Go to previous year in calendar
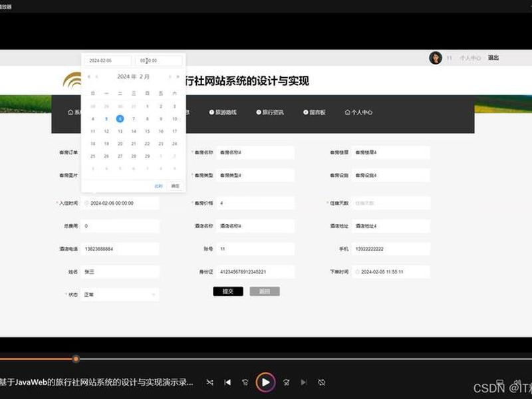 (89, 76)
